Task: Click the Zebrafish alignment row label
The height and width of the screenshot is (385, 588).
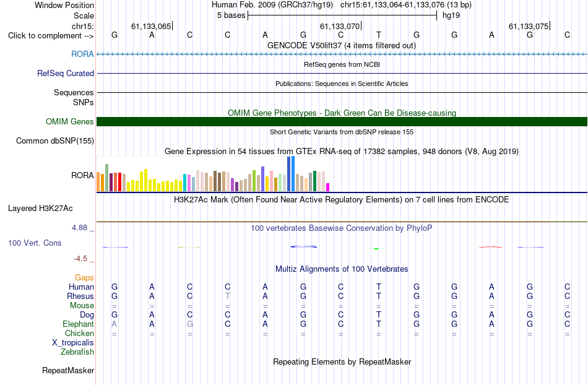Action: 77,352
